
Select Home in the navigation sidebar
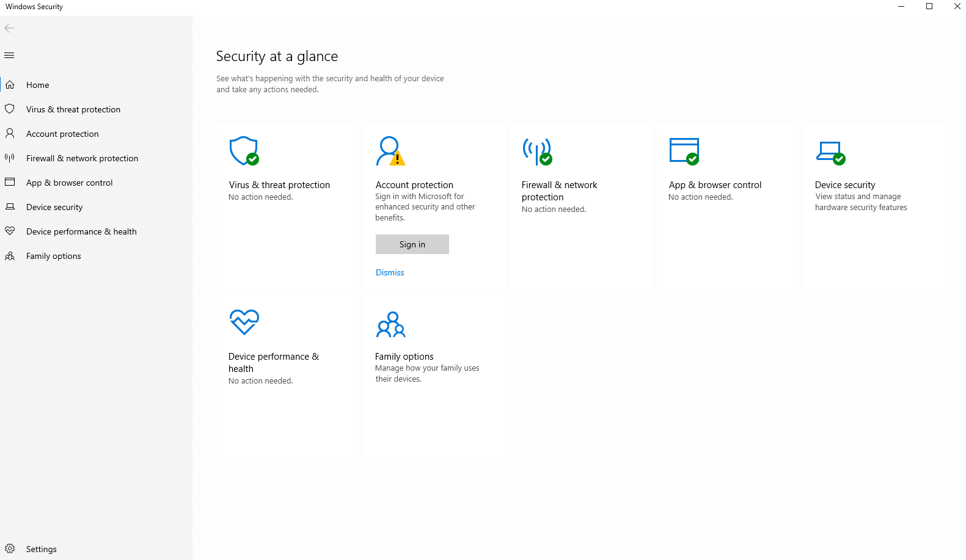tap(96, 85)
